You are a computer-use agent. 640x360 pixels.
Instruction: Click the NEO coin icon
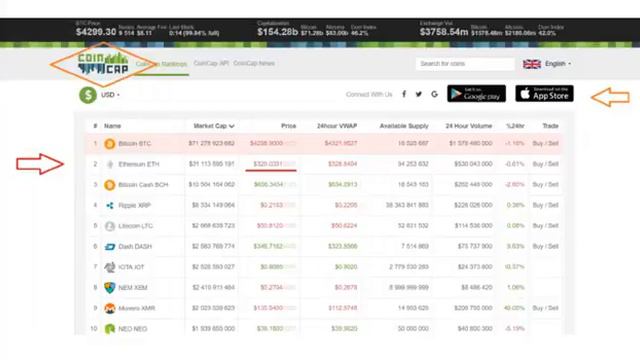(109, 329)
